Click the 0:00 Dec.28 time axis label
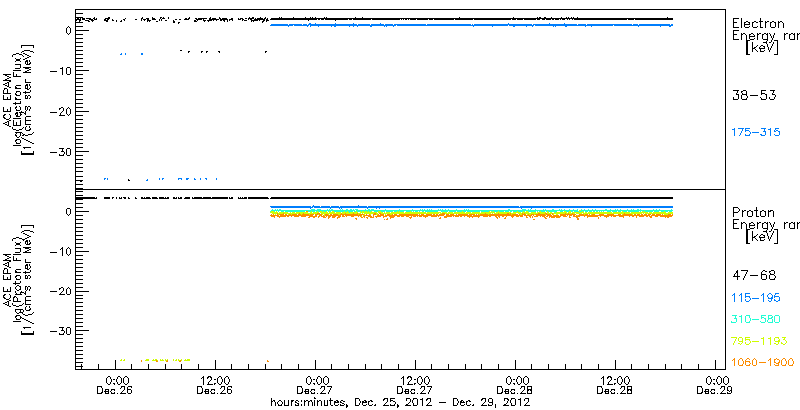This screenshot has width=800, height=410. (x=515, y=386)
